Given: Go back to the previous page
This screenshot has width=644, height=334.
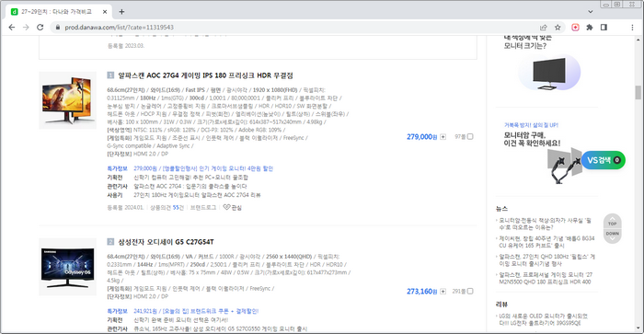Looking at the screenshot, I should (11, 27).
